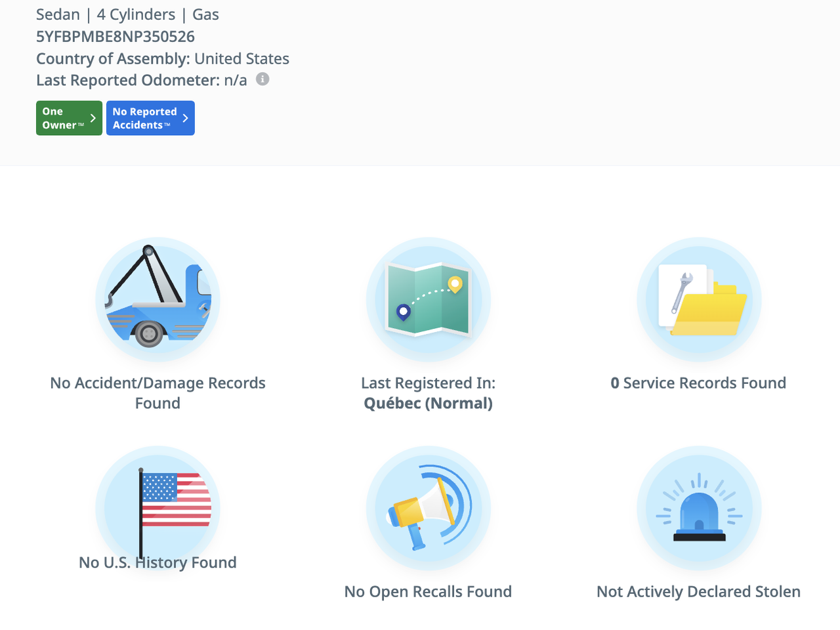Viewport: 840px width, 630px height.
Task: Click the blue siren stolen-status icon
Action: pos(698,508)
